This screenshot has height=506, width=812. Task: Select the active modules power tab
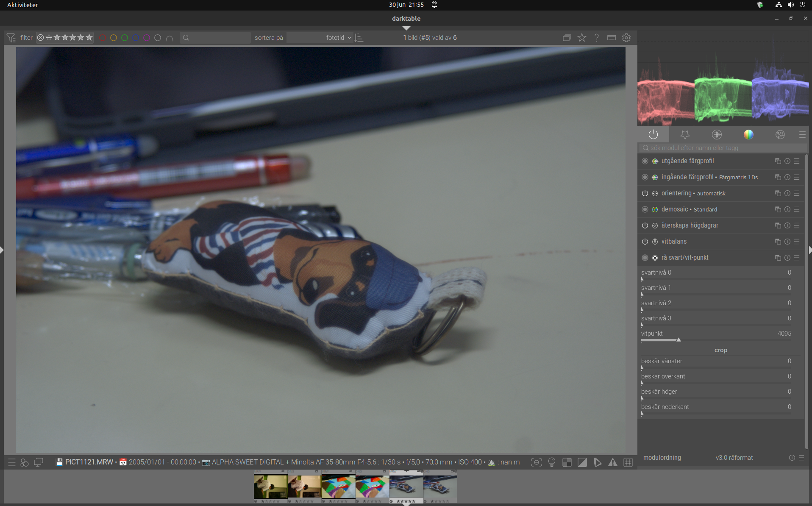(x=653, y=135)
